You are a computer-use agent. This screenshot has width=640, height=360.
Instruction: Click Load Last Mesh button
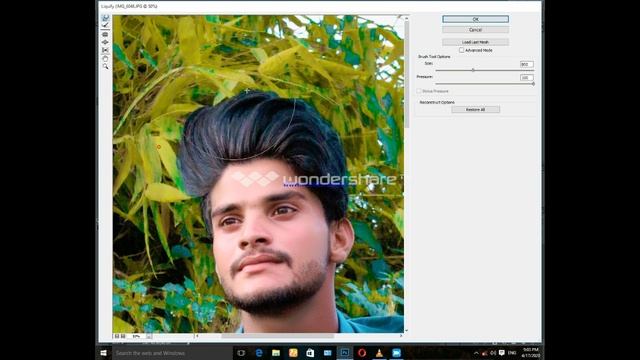coord(476,42)
